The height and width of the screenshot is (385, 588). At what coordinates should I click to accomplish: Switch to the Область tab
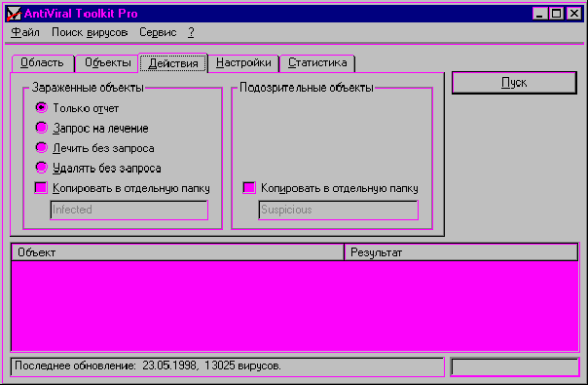tap(43, 62)
